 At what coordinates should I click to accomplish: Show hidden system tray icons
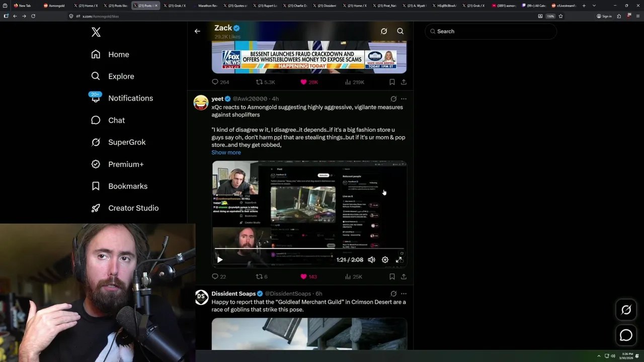pos(599,356)
